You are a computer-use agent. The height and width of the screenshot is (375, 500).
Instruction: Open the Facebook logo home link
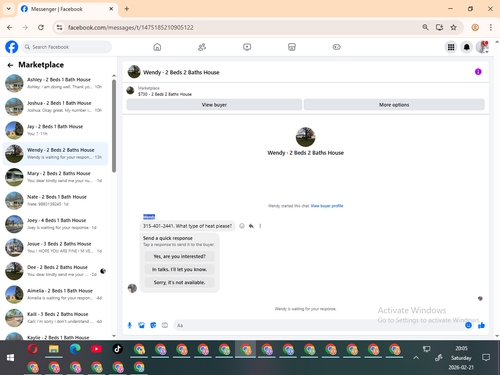[12, 47]
